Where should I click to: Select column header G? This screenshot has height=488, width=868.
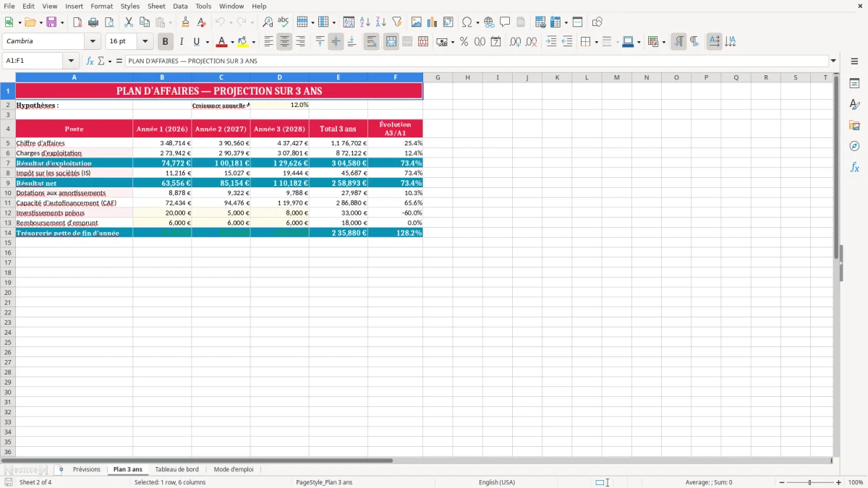pos(438,77)
